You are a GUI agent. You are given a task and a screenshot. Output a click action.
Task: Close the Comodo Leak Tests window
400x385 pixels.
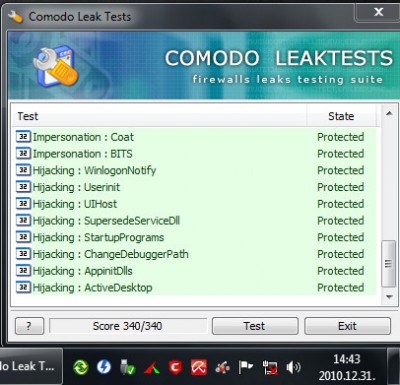pos(378,12)
